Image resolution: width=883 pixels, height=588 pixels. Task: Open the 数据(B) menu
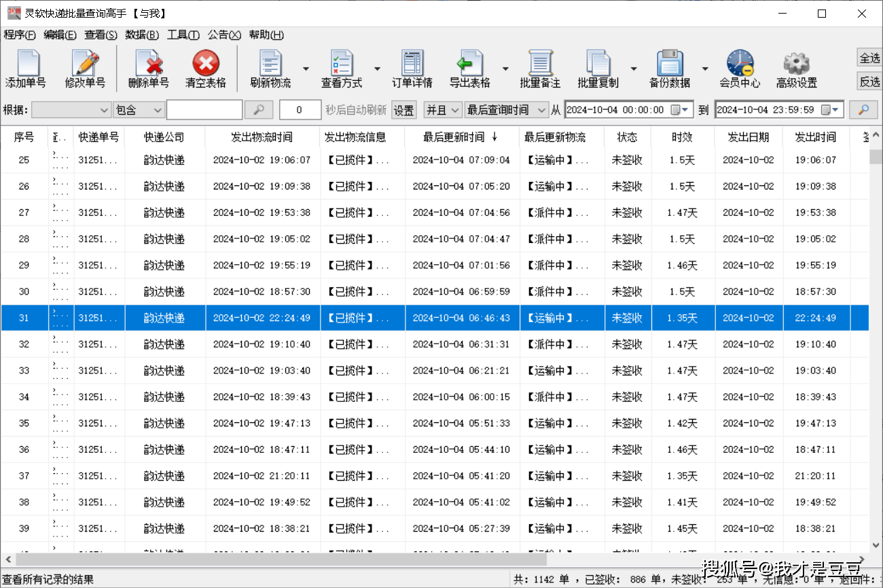pyautogui.click(x=142, y=35)
